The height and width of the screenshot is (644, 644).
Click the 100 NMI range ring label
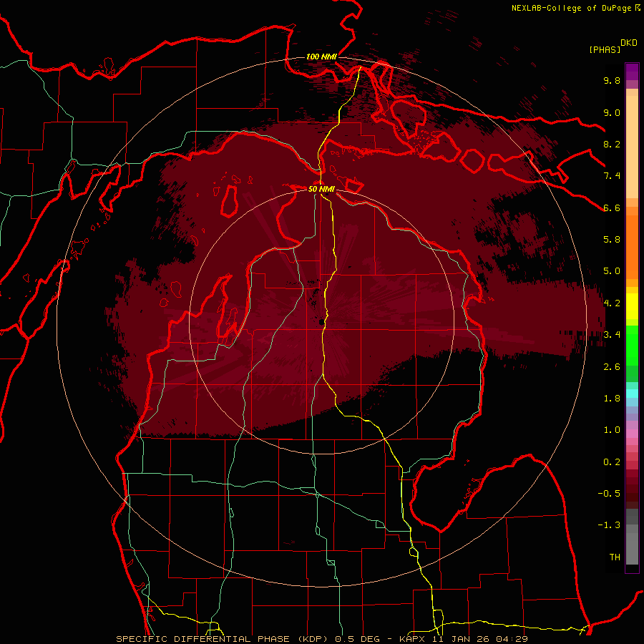click(321, 57)
